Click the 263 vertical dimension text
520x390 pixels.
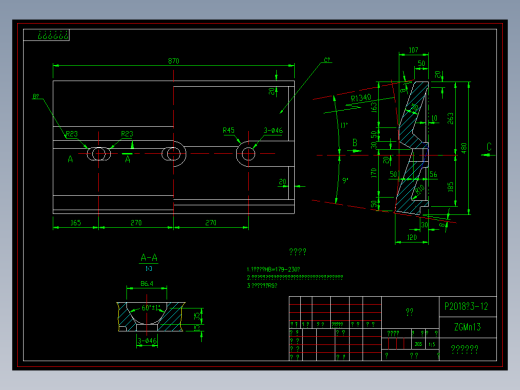point(450,118)
